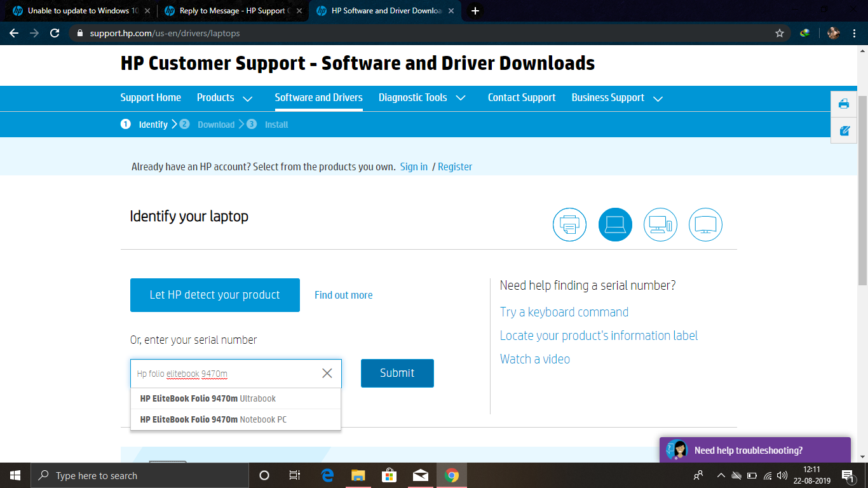Go back to the previous page

pos(14,33)
